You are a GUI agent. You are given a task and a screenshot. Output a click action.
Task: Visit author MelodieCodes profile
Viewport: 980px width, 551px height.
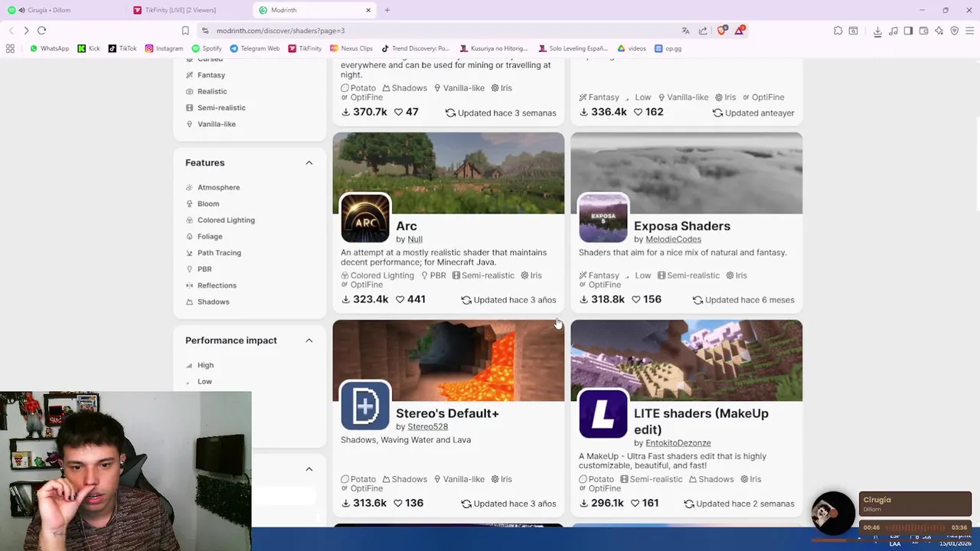673,240
